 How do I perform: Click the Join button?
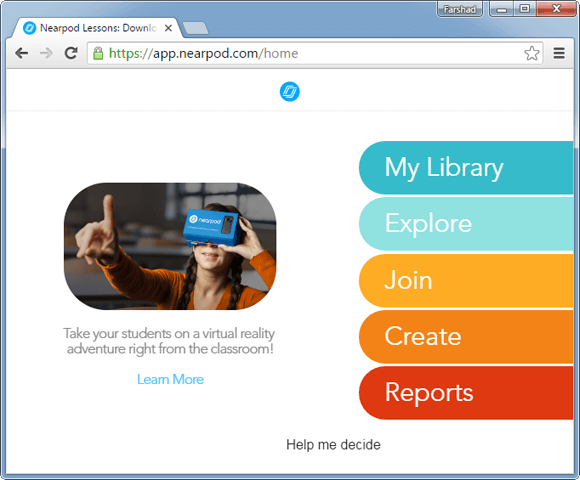point(466,280)
